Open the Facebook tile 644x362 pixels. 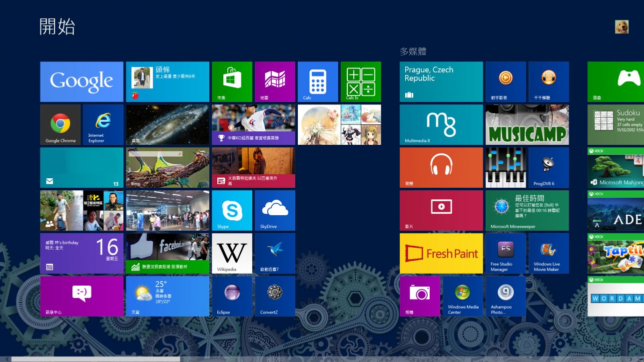point(167,253)
